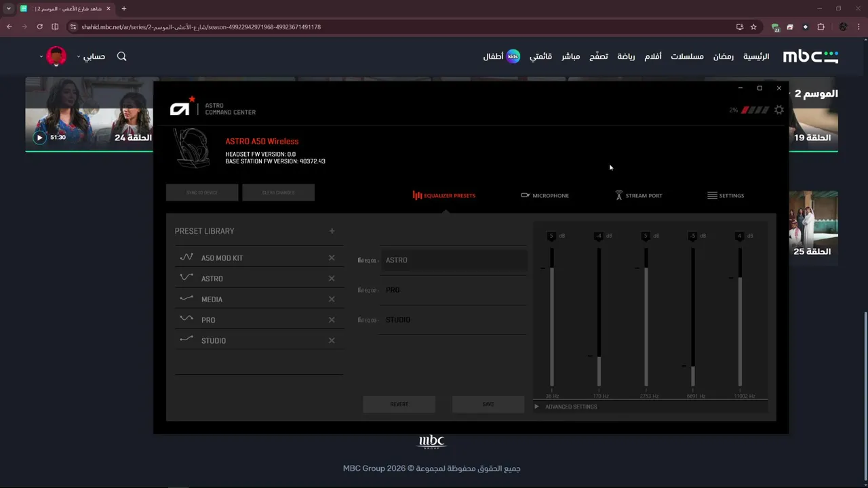Adjust the 2753 Hz equalizer slider
Image resolution: width=868 pixels, height=488 pixels.
(x=646, y=317)
